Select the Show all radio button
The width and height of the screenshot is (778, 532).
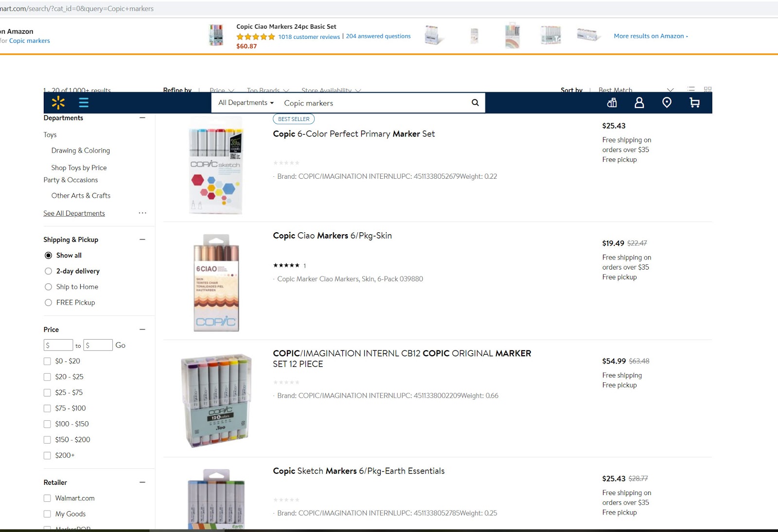click(48, 255)
